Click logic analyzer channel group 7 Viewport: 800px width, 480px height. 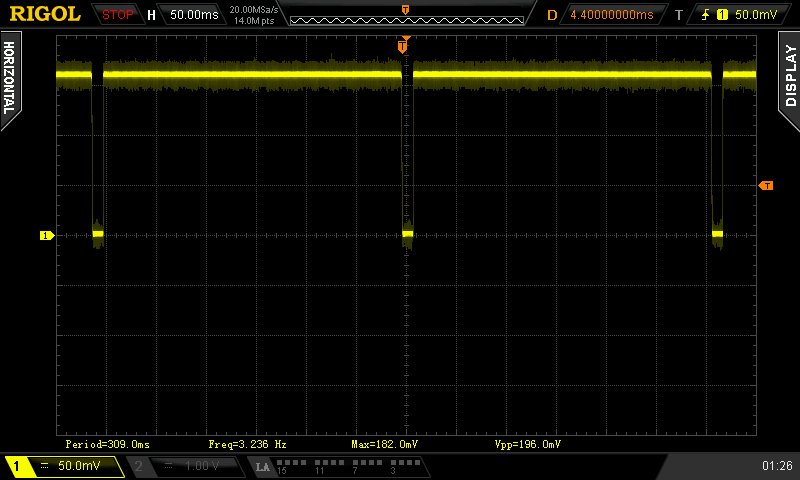pos(367,467)
